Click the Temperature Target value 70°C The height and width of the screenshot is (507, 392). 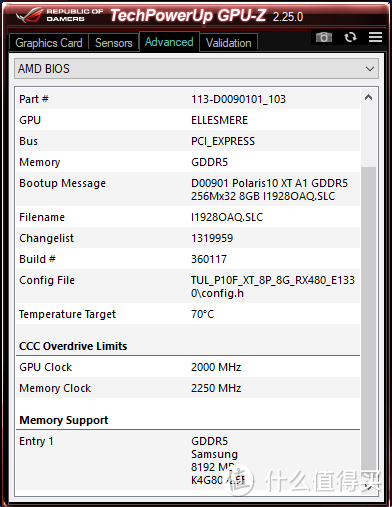click(x=202, y=314)
